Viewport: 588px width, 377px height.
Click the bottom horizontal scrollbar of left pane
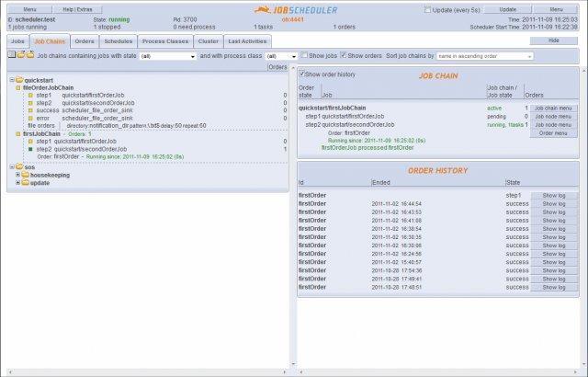(x=146, y=371)
